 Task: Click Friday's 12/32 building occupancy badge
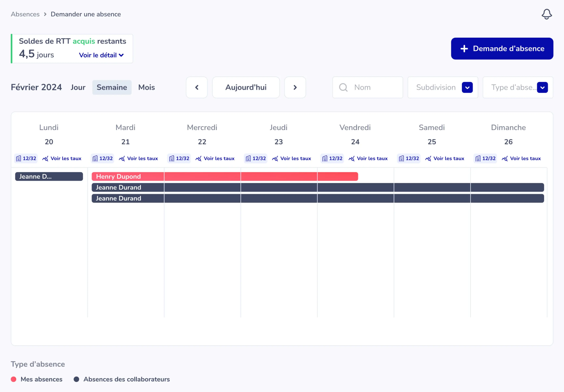point(332,158)
